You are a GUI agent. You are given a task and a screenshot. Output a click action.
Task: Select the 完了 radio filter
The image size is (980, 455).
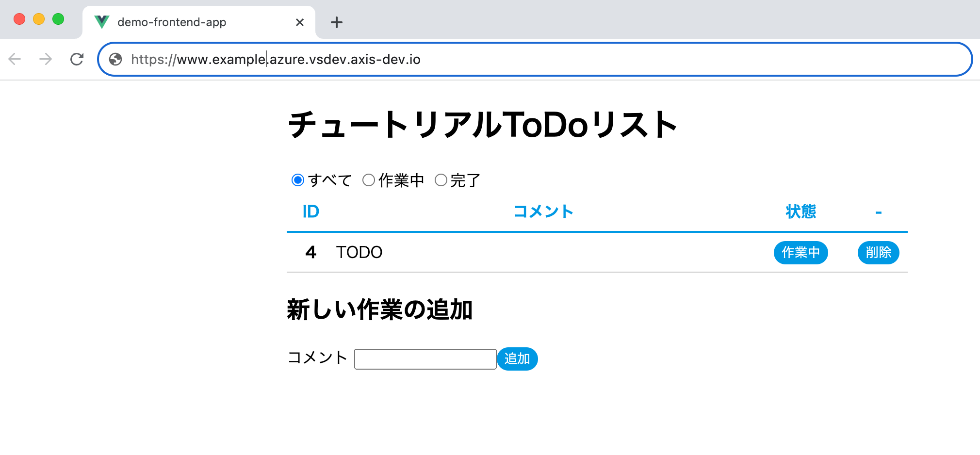pyautogui.click(x=441, y=180)
